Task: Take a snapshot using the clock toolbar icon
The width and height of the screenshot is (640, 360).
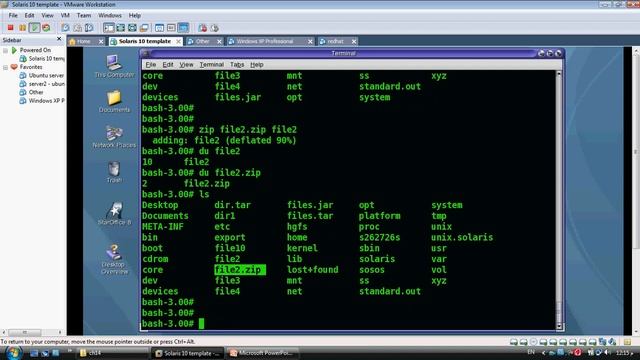Action: (65, 28)
